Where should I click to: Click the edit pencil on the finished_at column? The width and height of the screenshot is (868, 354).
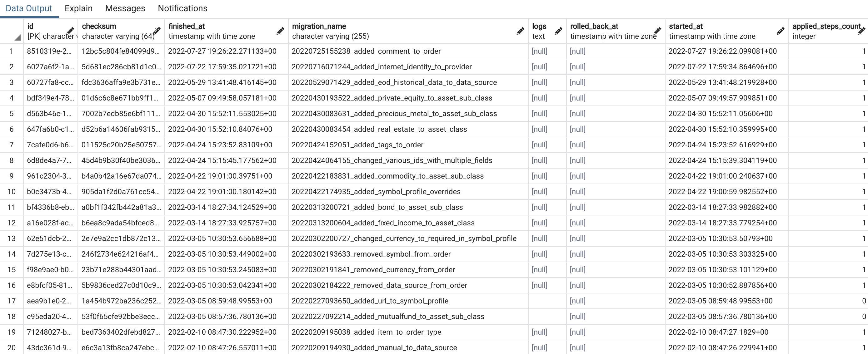pyautogui.click(x=281, y=31)
